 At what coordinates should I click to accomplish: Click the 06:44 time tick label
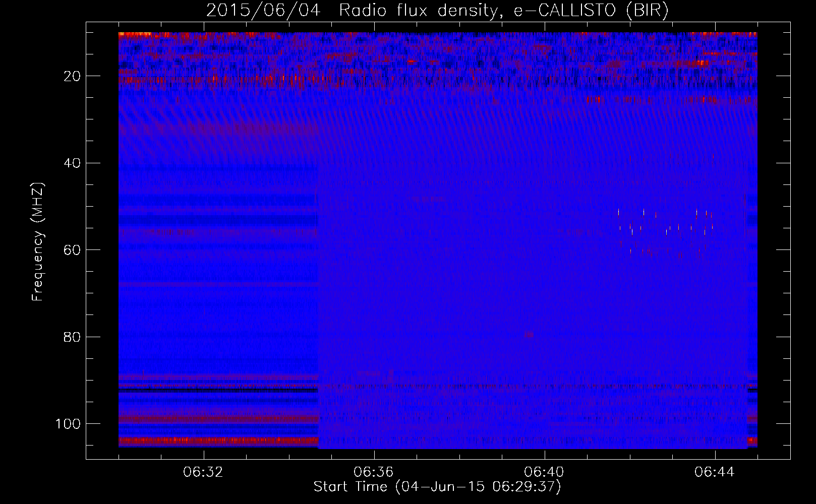pos(715,472)
